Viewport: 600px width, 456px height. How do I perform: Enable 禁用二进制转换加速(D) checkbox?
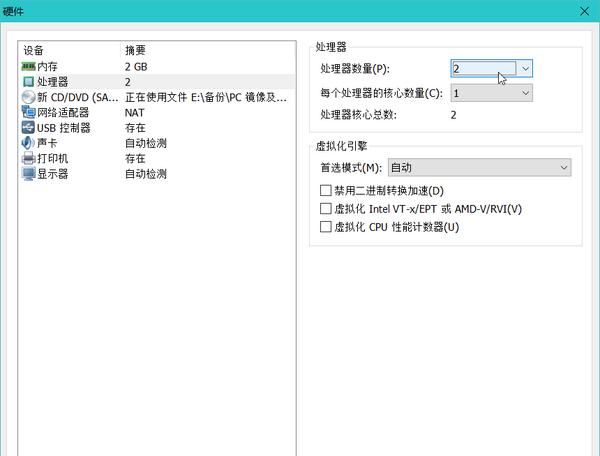pyautogui.click(x=325, y=190)
